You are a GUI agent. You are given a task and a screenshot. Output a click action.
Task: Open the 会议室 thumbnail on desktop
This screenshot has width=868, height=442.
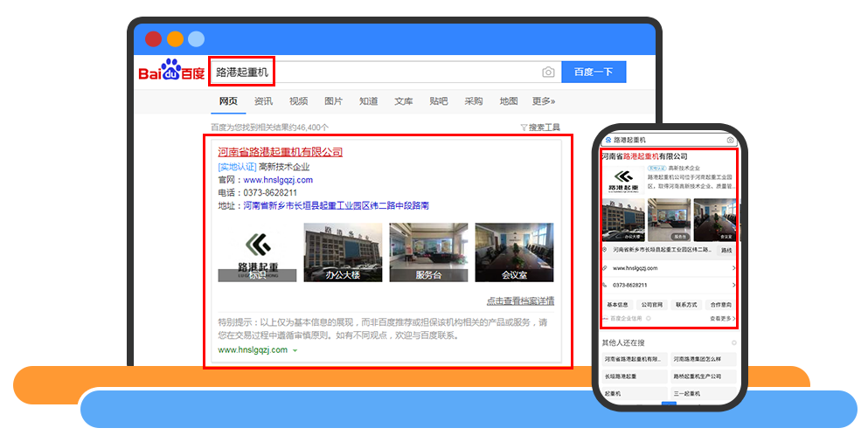514,252
